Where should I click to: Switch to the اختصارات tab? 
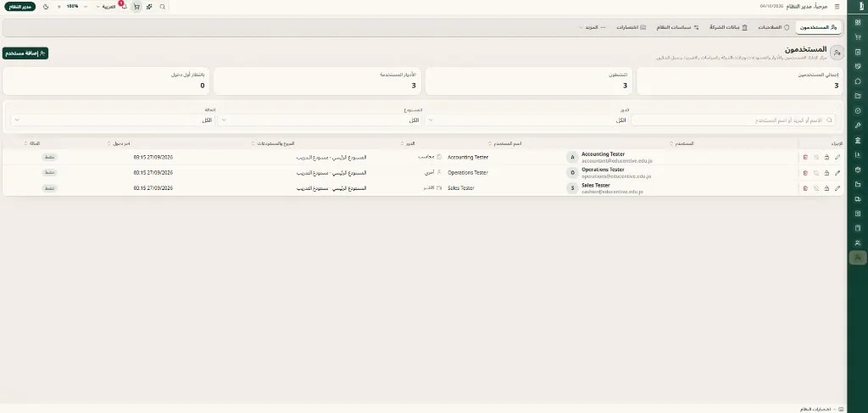[x=631, y=27]
